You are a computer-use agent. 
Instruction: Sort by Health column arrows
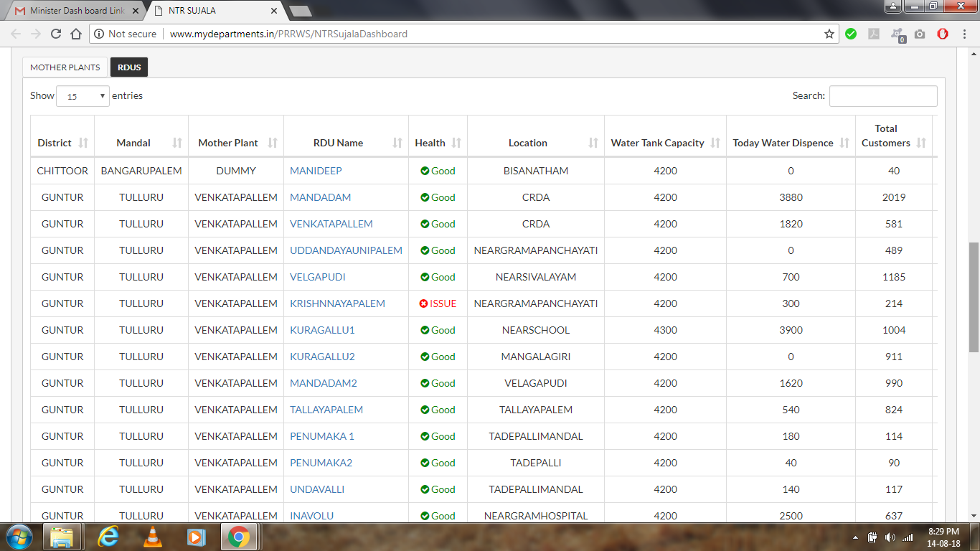click(456, 143)
